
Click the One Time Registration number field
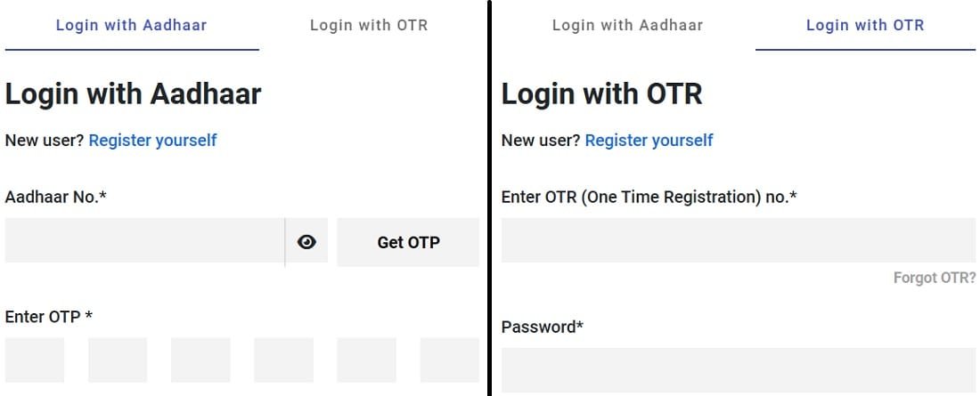point(738,240)
